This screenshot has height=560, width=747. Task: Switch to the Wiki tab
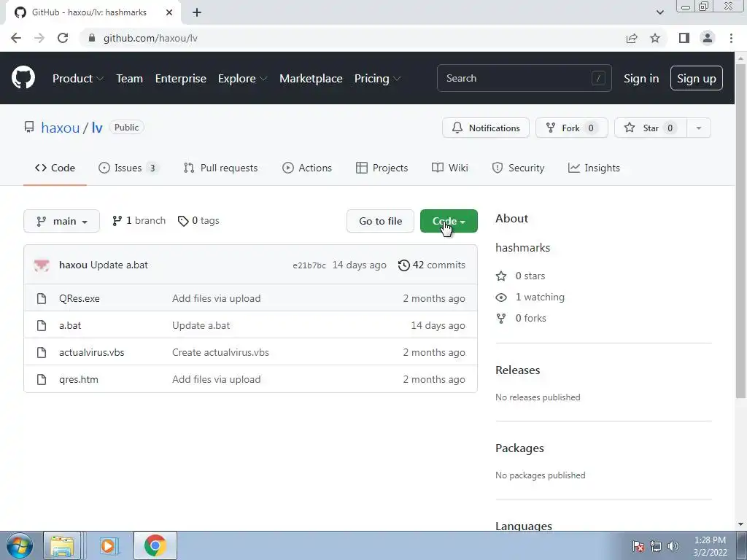449,168
